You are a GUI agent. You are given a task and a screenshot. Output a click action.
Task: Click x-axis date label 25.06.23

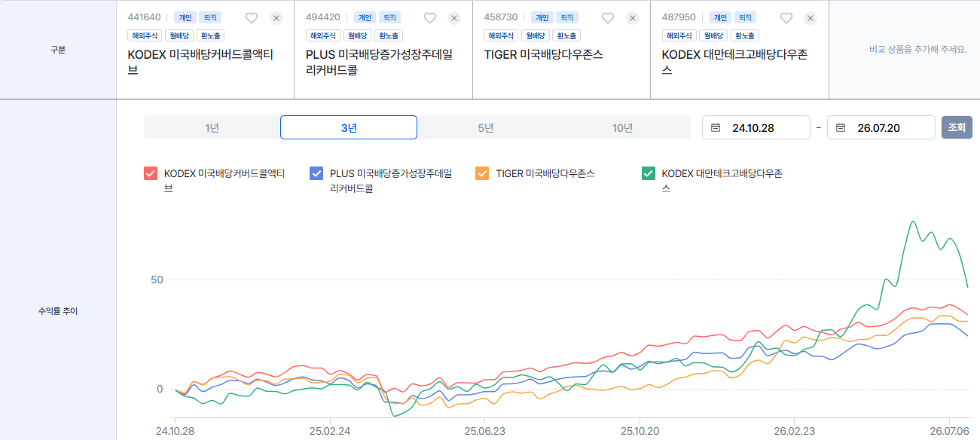tap(484, 432)
